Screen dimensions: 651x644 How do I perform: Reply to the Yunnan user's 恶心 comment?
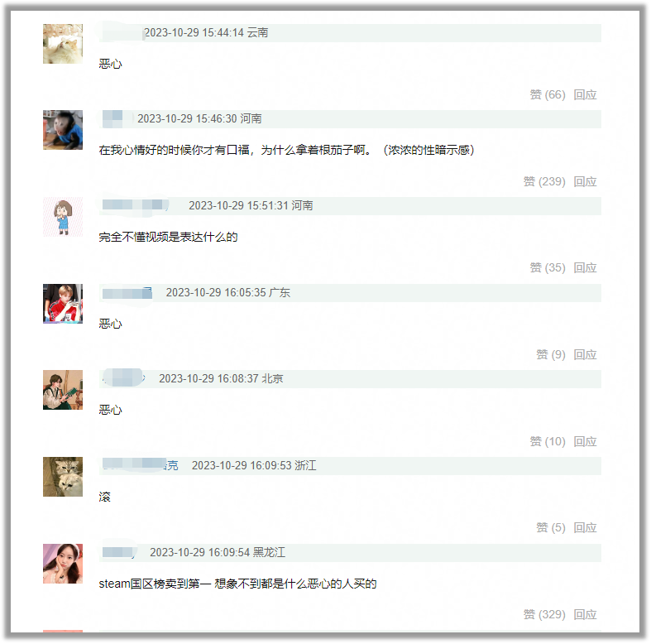point(585,94)
